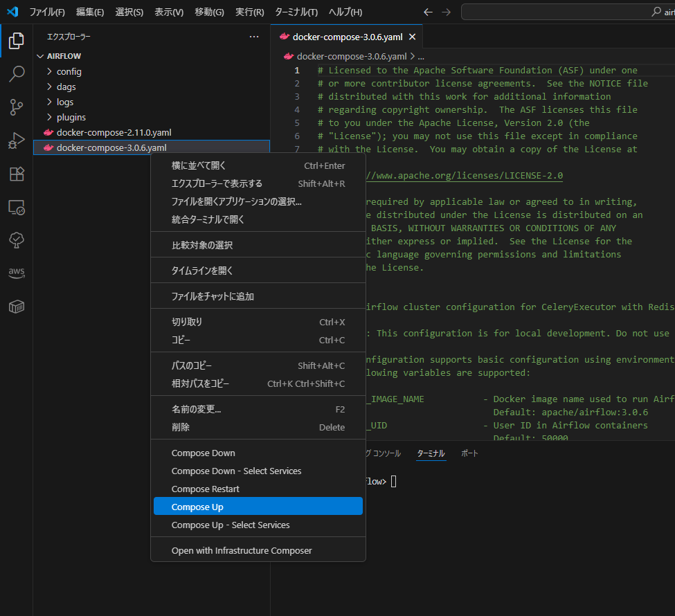
Task: Open the ファイル(F) menu
Action: tap(47, 12)
